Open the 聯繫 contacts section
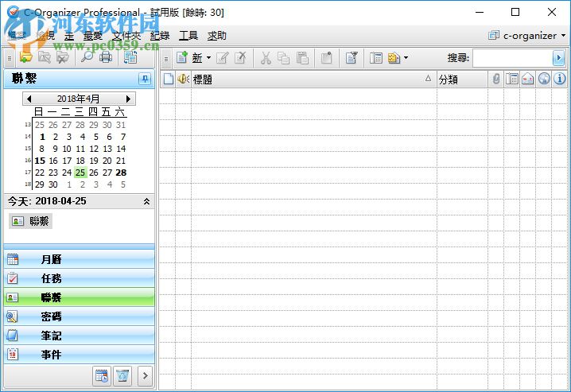Image resolution: width=571 pixels, height=392 pixels. click(80, 297)
